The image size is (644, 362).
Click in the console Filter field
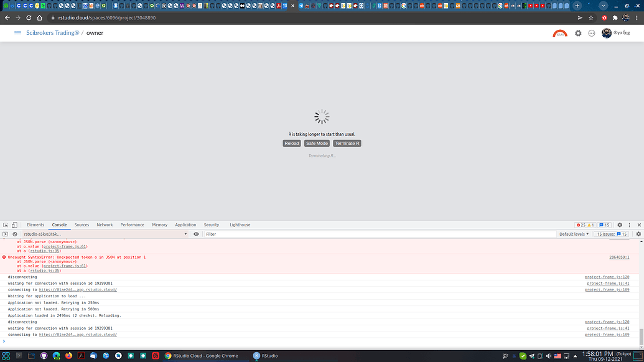point(380,234)
